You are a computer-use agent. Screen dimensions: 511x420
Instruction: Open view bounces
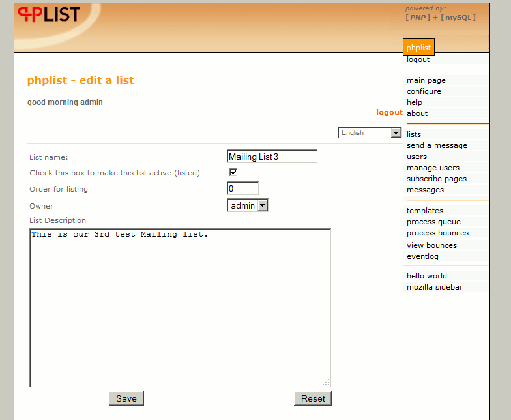click(x=431, y=245)
